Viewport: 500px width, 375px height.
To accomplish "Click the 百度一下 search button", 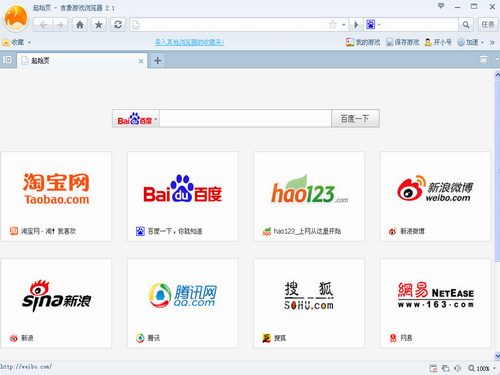I will (x=355, y=118).
